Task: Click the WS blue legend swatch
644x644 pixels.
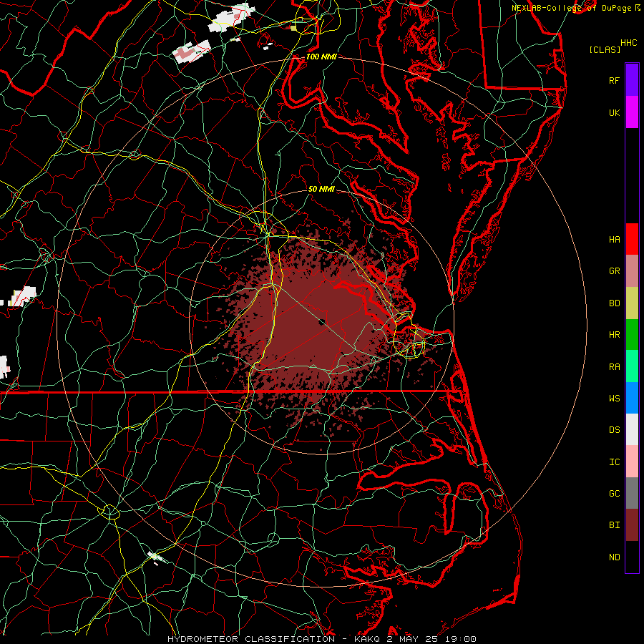Action: click(632, 398)
